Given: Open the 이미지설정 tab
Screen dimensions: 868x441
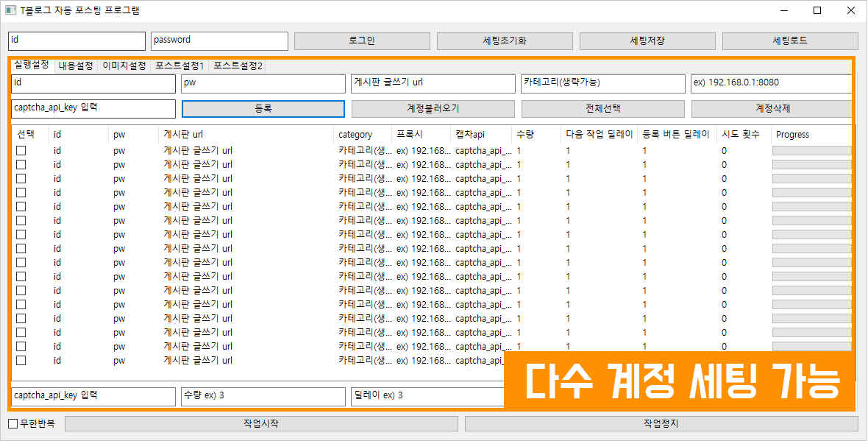Looking at the screenshot, I should coord(124,66).
